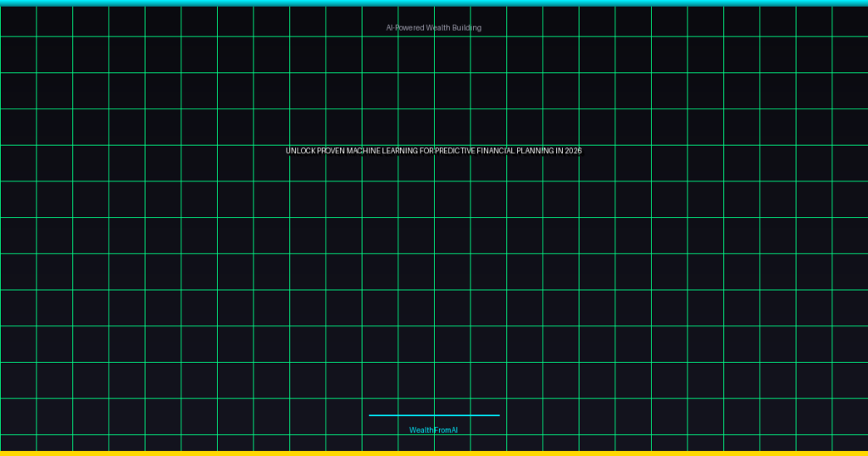Click the word "Building" in the top tagline
Viewport: 868px width, 456px height.
[466, 28]
